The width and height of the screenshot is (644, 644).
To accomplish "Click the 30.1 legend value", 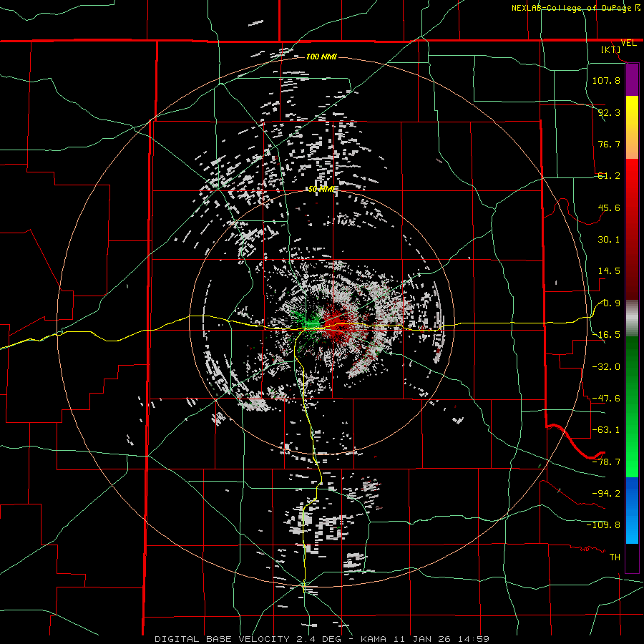I will pyautogui.click(x=609, y=240).
